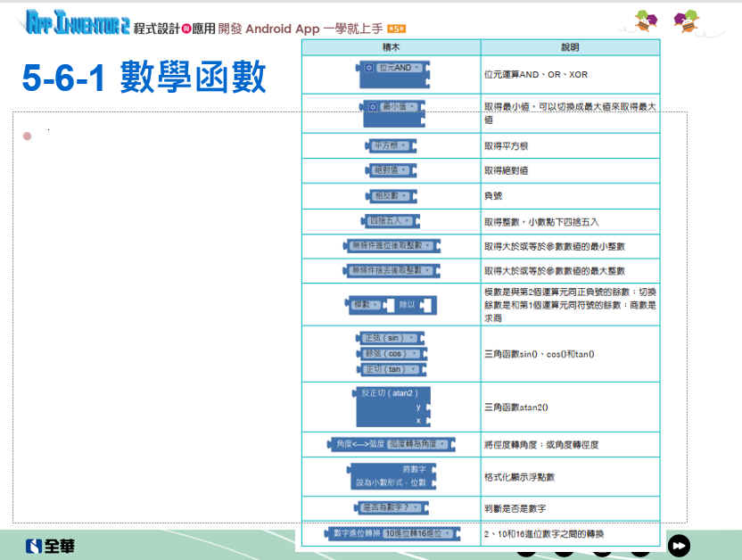This screenshot has width=742, height=560.
Task: Click the orange 與 circle badge in header
Action: pyautogui.click(x=186, y=28)
